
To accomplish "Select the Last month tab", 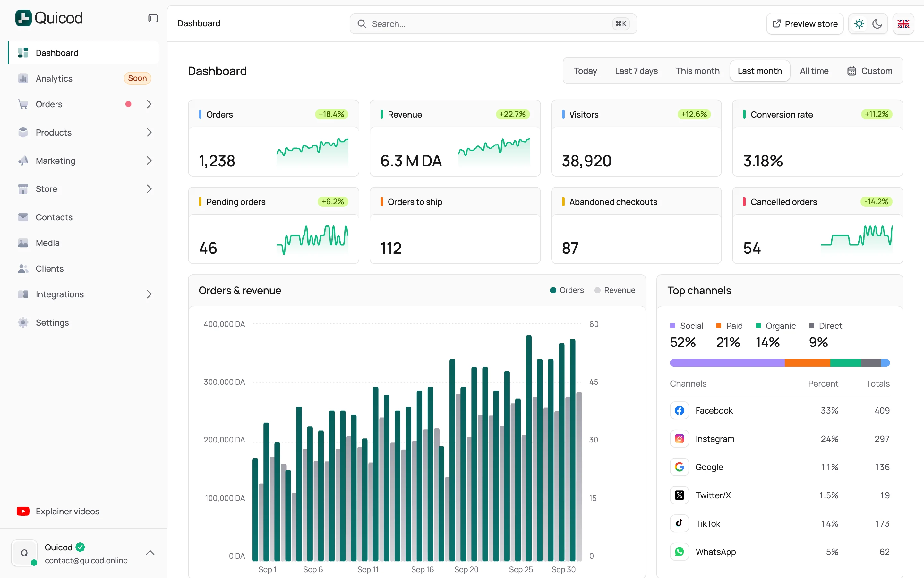I will point(759,71).
